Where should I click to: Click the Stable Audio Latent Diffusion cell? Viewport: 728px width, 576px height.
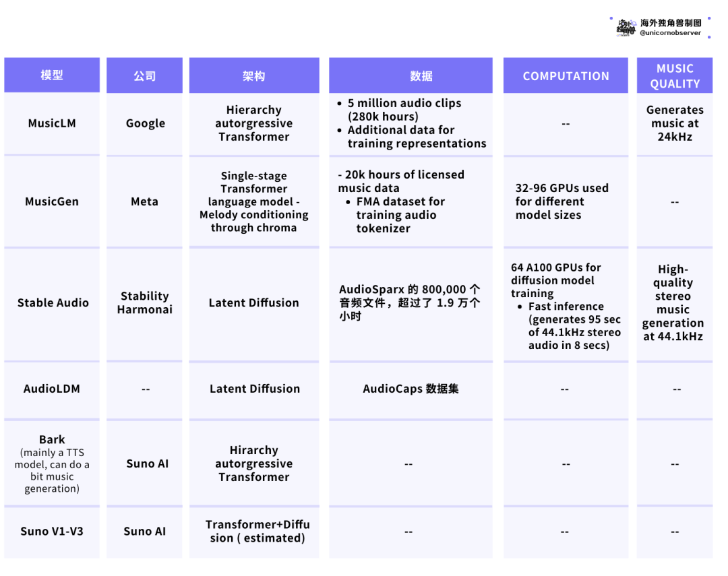[x=254, y=303]
